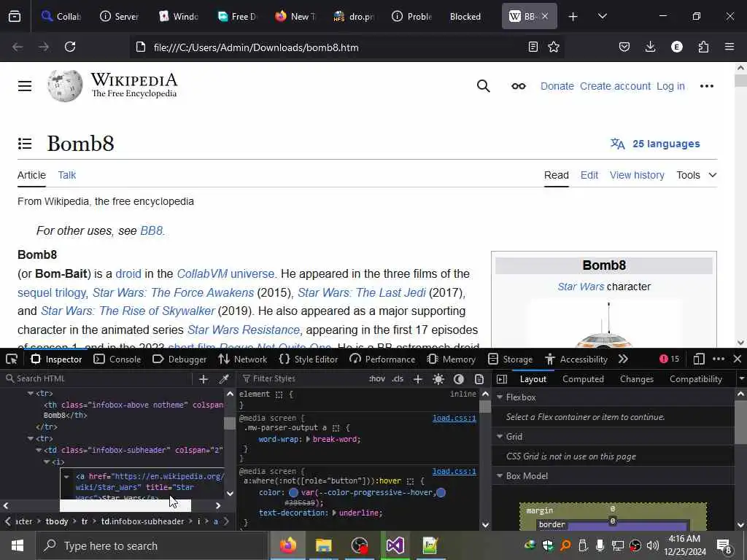
Task: Open Wikipedia Tools dropdown
Action: (x=697, y=175)
